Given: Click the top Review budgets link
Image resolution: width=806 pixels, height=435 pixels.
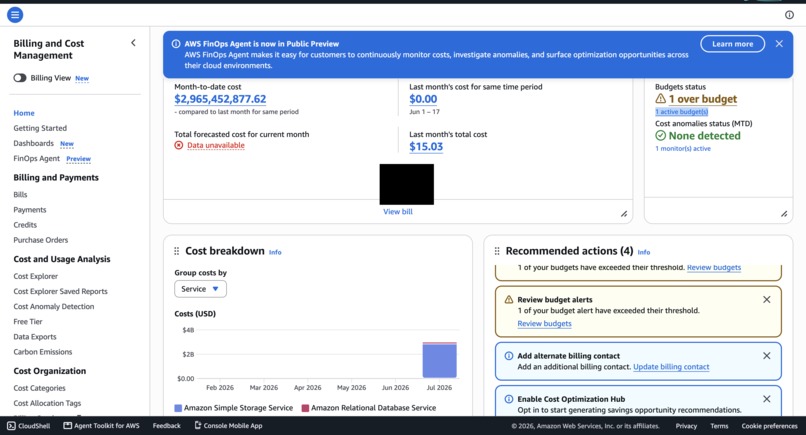Looking at the screenshot, I should coord(714,267).
